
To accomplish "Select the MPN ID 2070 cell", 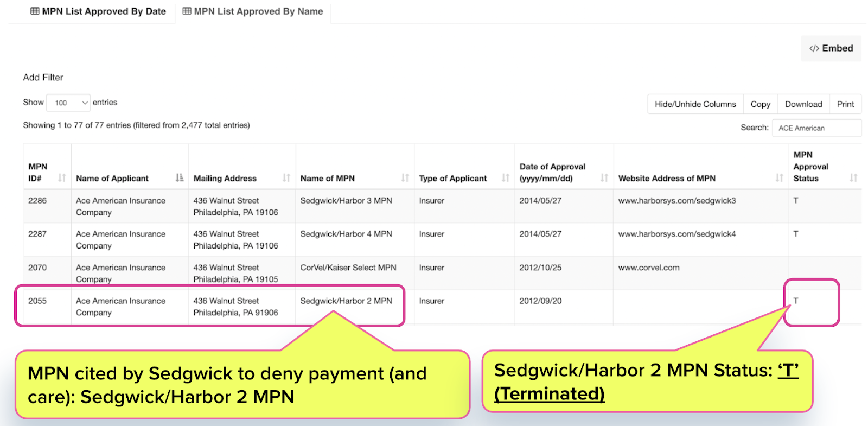I will coord(47,273).
